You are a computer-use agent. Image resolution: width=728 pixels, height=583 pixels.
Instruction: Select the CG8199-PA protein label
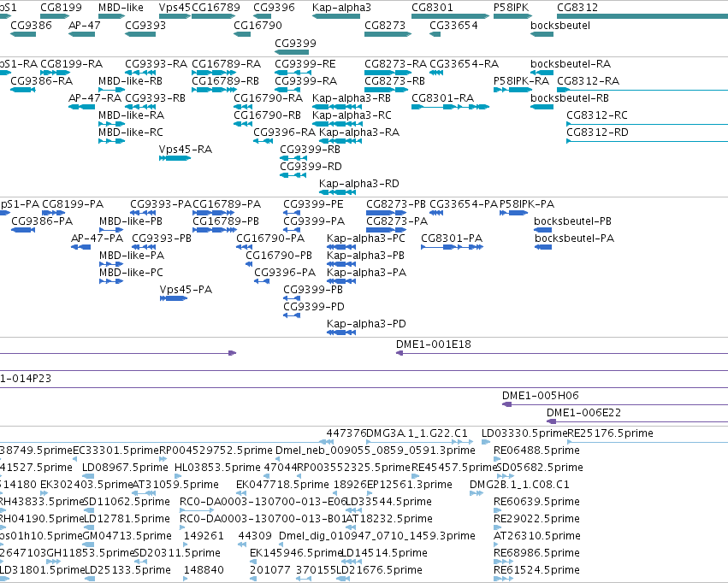tap(73, 204)
